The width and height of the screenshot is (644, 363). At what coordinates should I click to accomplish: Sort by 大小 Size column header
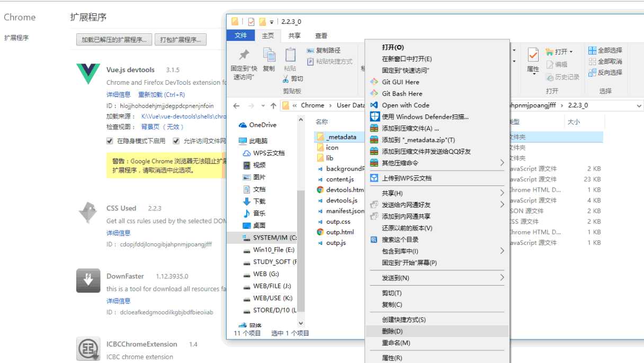click(574, 122)
